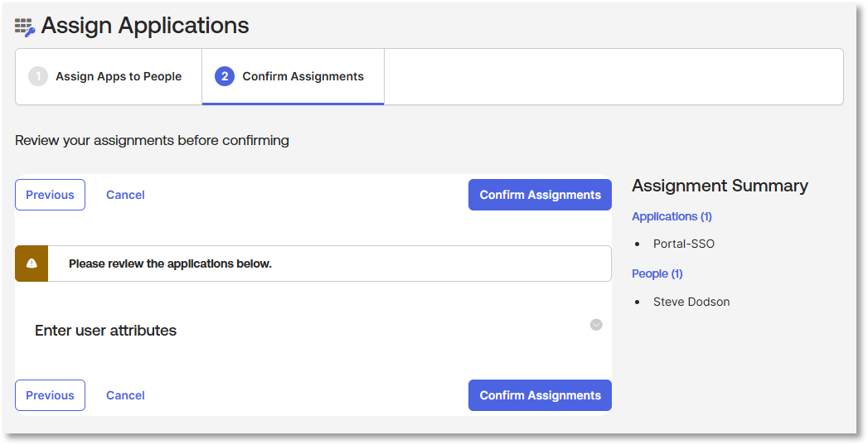Click the bottom Cancel link
Viewport: 868px width, 445px height.
click(126, 395)
